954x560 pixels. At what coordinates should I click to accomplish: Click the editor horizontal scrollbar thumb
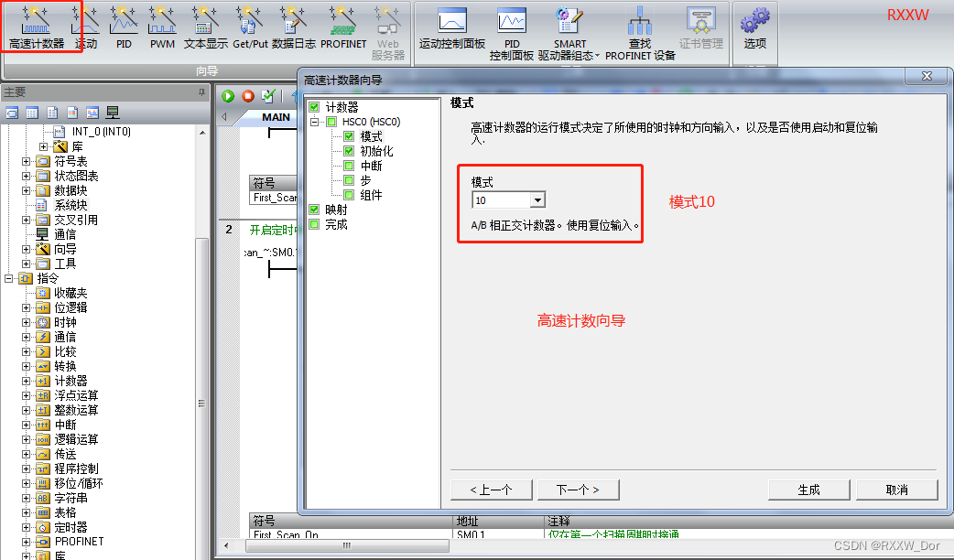(347, 545)
